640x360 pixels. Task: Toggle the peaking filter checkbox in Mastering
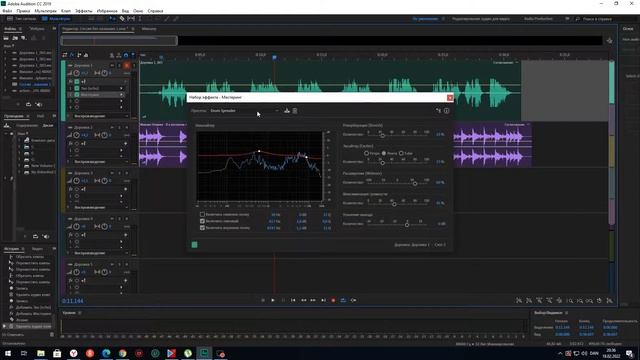tap(202, 221)
